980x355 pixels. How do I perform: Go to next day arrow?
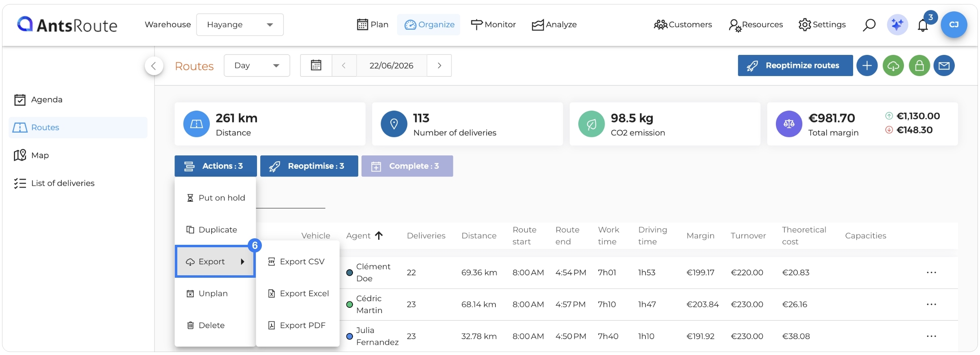(439, 65)
